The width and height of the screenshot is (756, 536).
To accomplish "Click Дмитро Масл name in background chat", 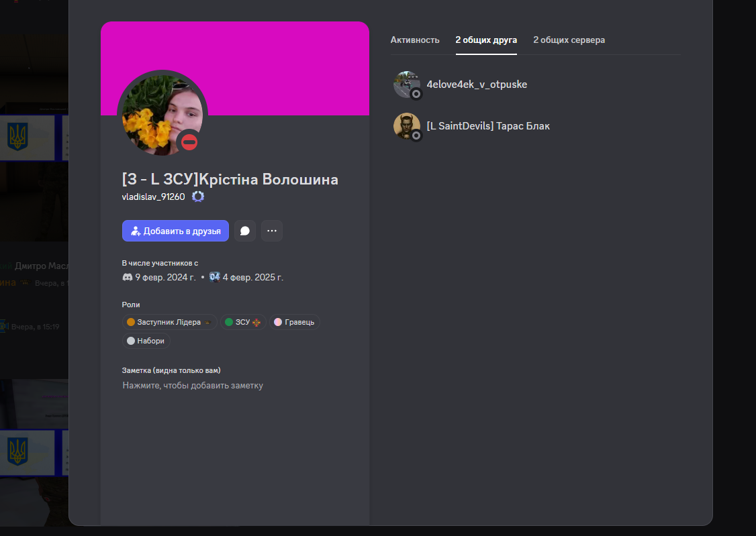I will (42, 266).
